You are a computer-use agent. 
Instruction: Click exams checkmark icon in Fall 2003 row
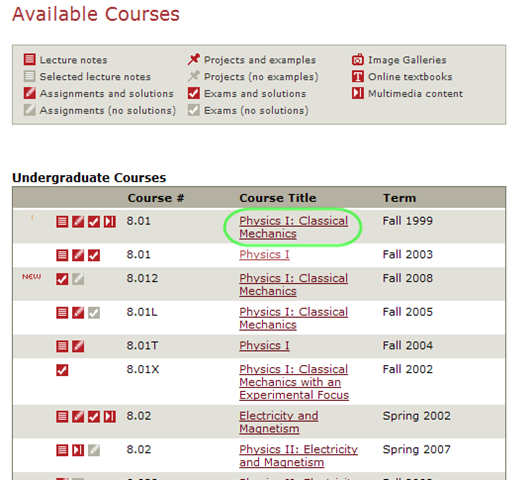click(94, 255)
